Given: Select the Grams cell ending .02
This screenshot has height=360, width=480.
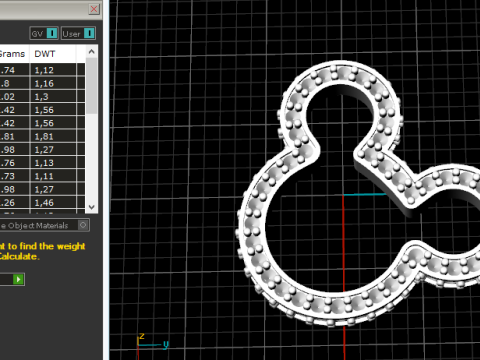Looking at the screenshot, I should [x=14, y=97].
